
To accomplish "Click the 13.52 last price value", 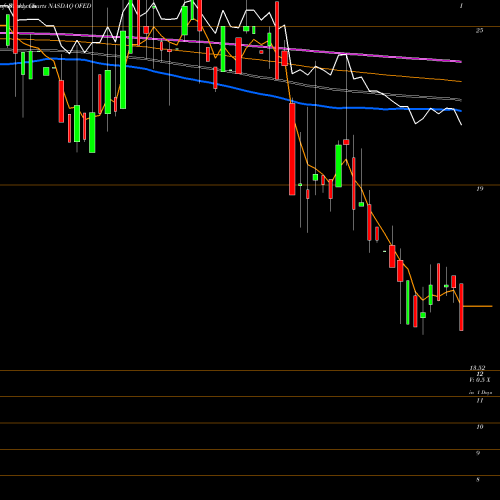I will (477, 368).
